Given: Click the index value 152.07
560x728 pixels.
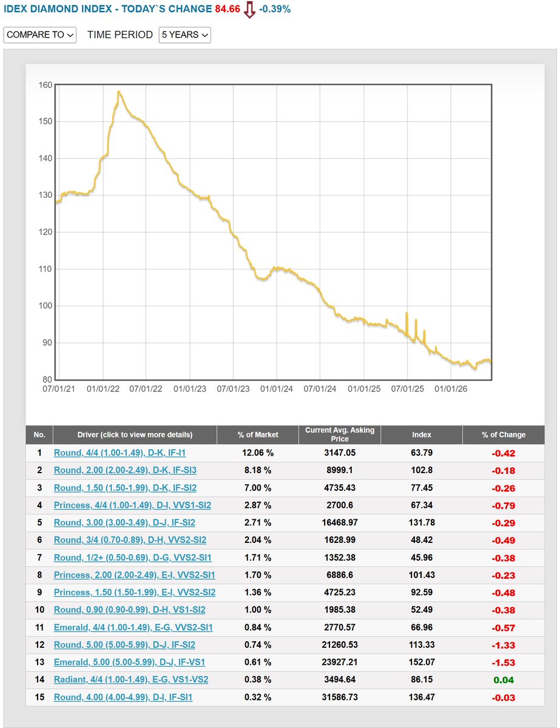Looking at the screenshot, I should point(422,662).
